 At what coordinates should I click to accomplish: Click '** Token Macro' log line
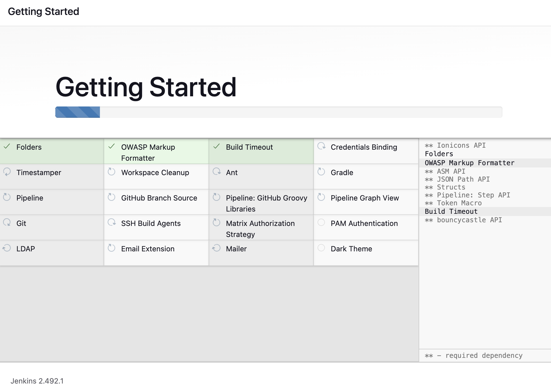coord(453,203)
